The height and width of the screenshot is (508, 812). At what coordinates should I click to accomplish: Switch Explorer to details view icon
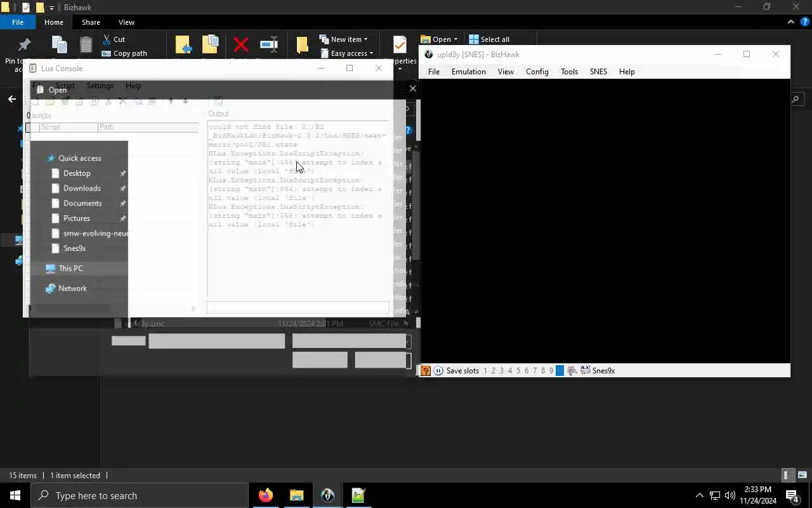tap(787, 475)
